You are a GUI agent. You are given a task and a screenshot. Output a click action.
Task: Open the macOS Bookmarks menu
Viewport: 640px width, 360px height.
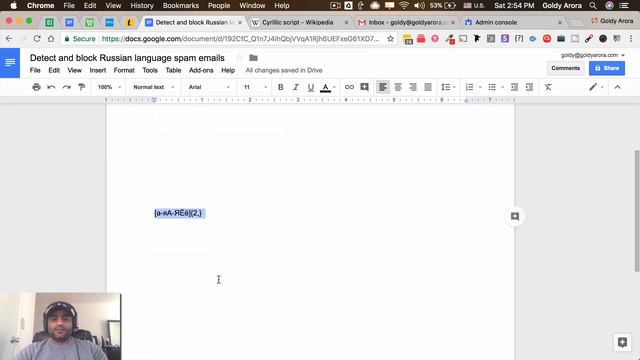(x=180, y=5)
